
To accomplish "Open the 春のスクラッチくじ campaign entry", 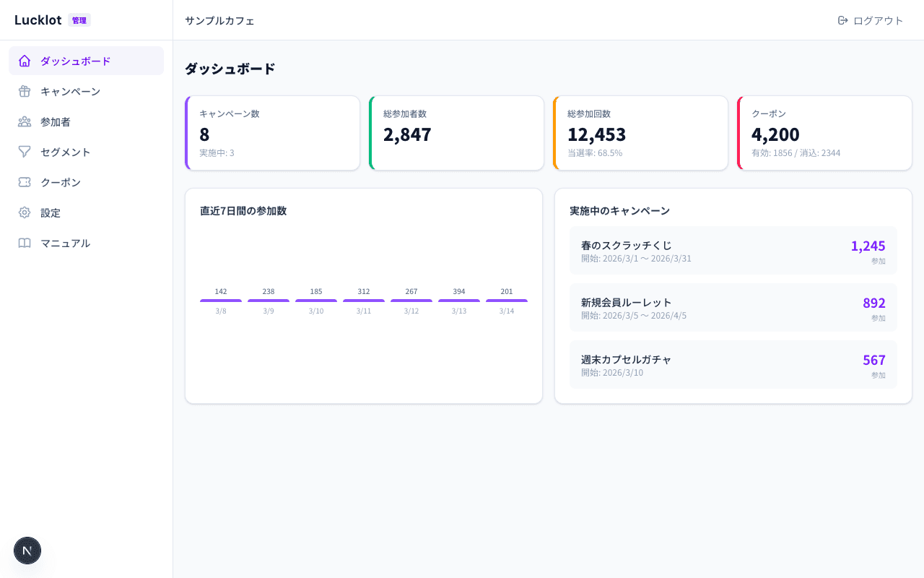I will tap(733, 250).
